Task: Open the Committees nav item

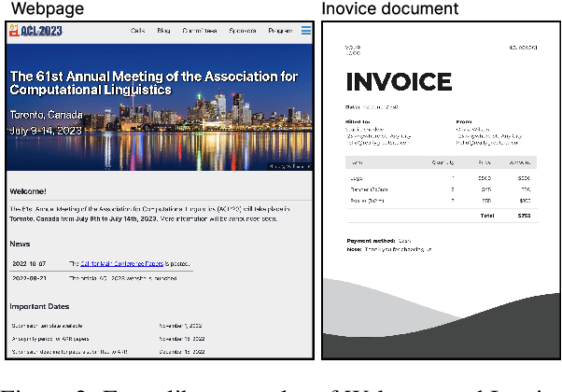Action: (198, 31)
